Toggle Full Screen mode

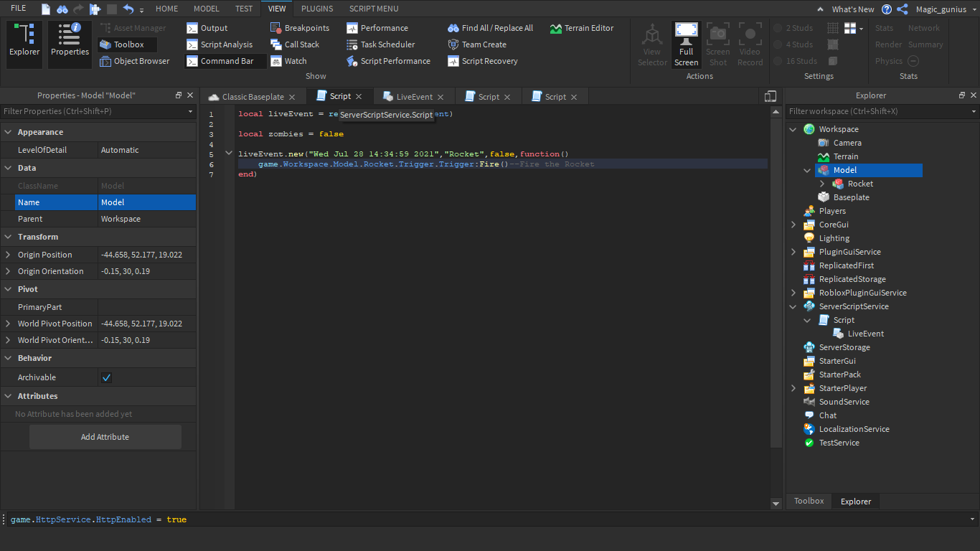point(686,44)
